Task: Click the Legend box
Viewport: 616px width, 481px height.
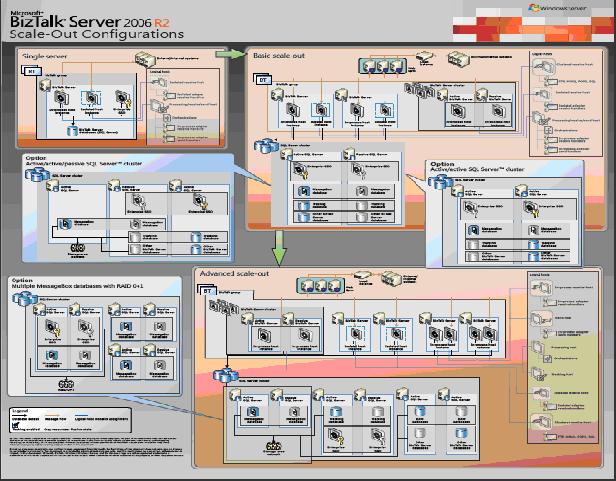Action: pos(70,420)
